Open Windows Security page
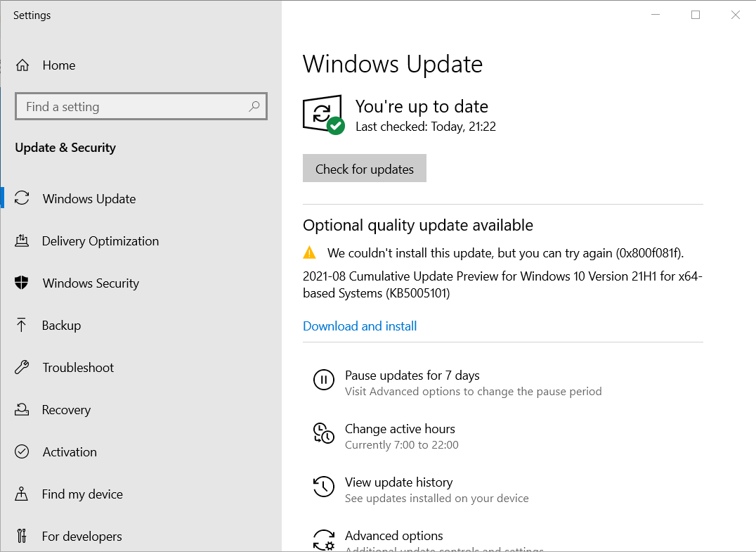 (141, 283)
